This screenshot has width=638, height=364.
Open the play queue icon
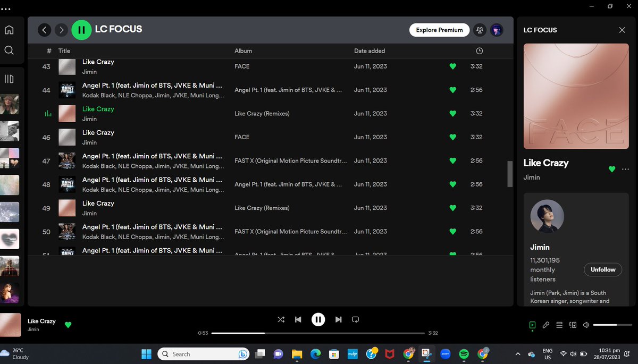559,325
